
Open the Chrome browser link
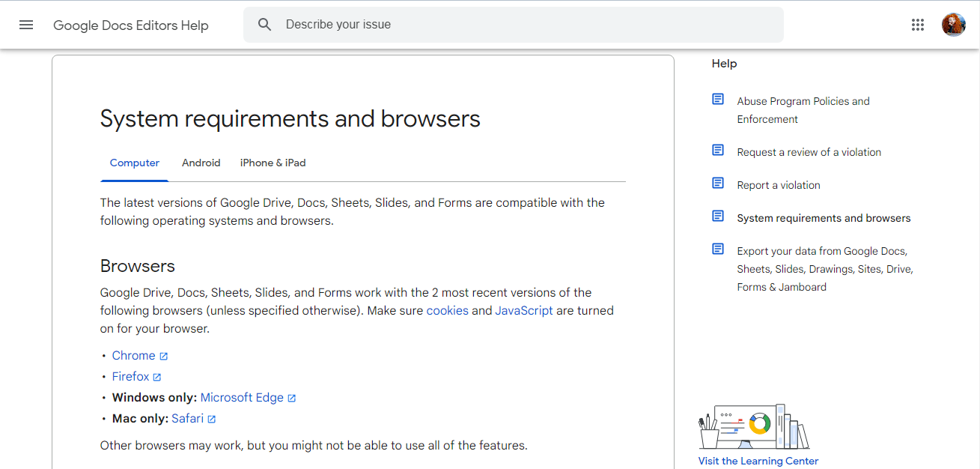(x=134, y=356)
